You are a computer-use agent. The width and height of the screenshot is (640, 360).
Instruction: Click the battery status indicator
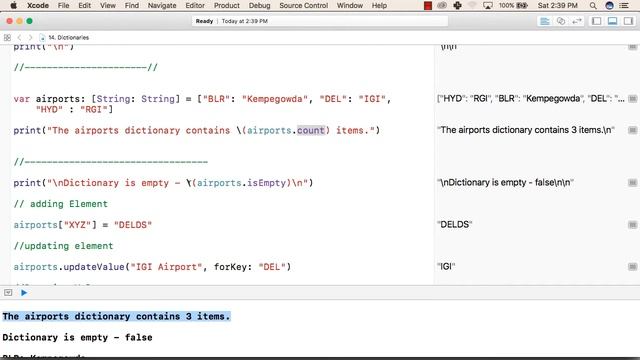pos(513,5)
